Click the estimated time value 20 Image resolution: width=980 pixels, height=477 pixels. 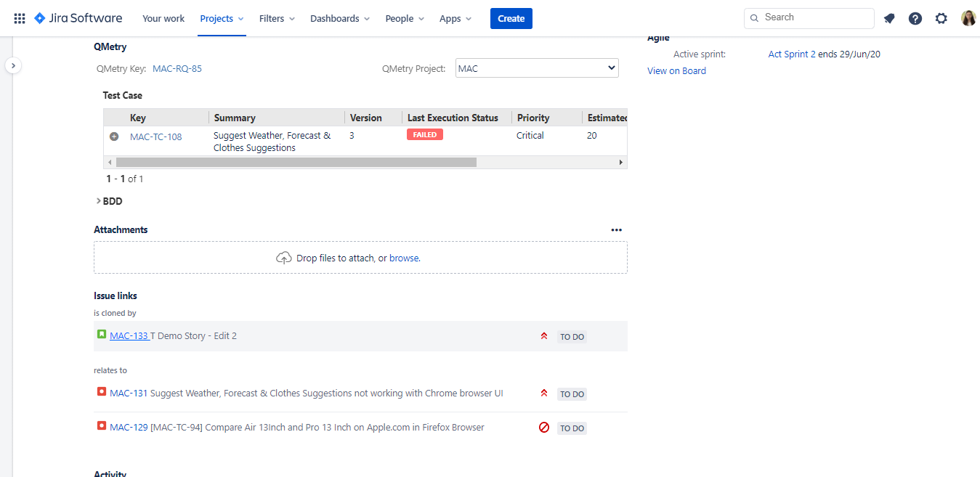pyautogui.click(x=592, y=136)
